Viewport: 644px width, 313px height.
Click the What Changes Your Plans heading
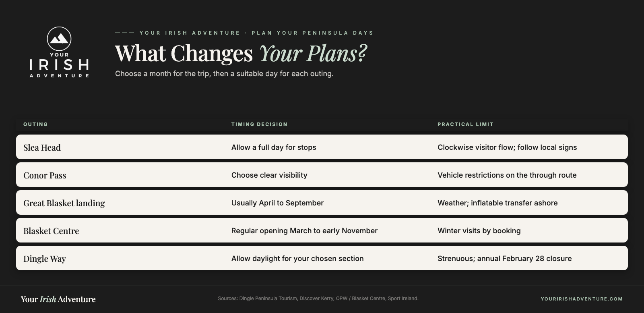(x=241, y=53)
